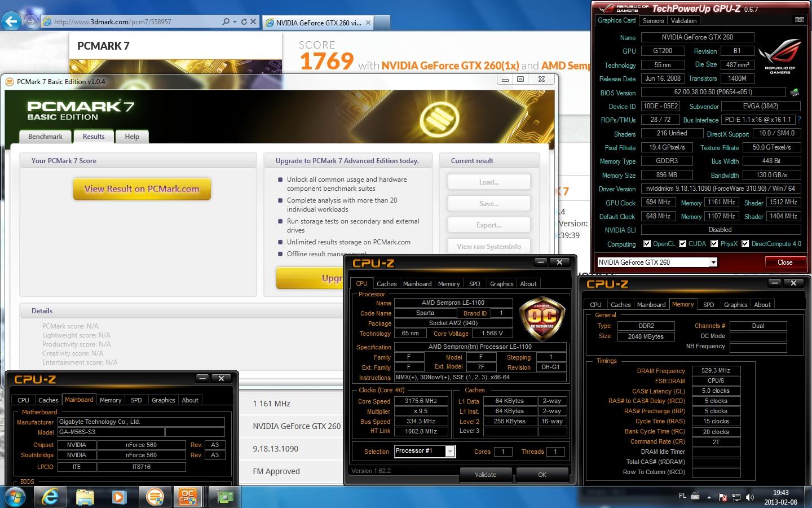Click the search magnifier in the address bar
Image resolution: width=812 pixels, height=508 pixels.
pos(226,21)
